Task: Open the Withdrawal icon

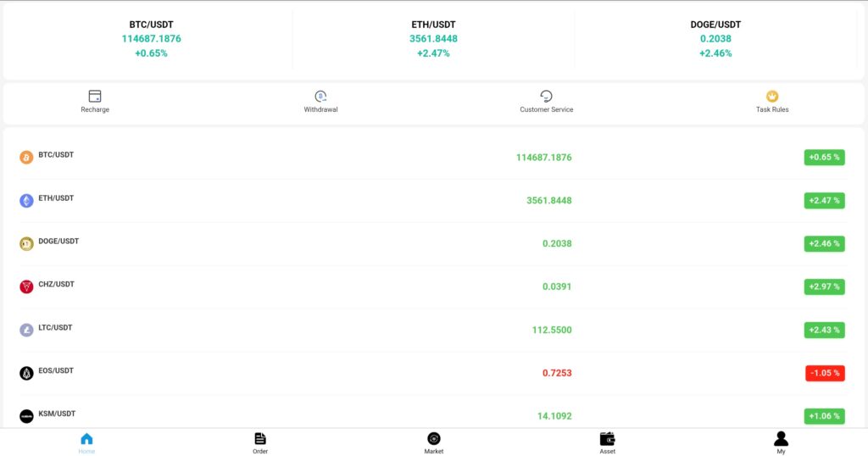Action: point(320,97)
